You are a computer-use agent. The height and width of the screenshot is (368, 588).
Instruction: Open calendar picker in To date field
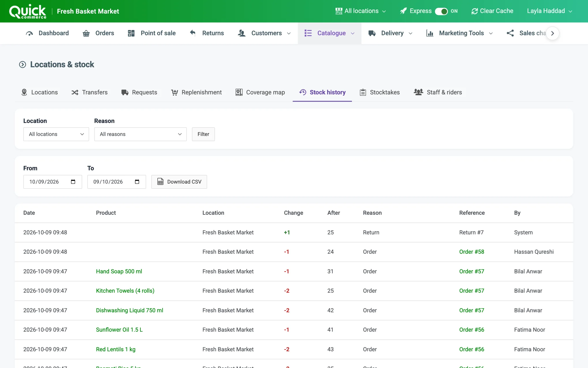click(137, 182)
